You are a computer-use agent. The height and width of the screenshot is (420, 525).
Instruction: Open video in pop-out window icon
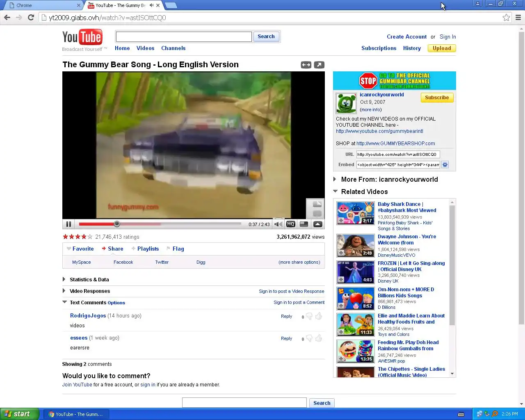(x=319, y=65)
